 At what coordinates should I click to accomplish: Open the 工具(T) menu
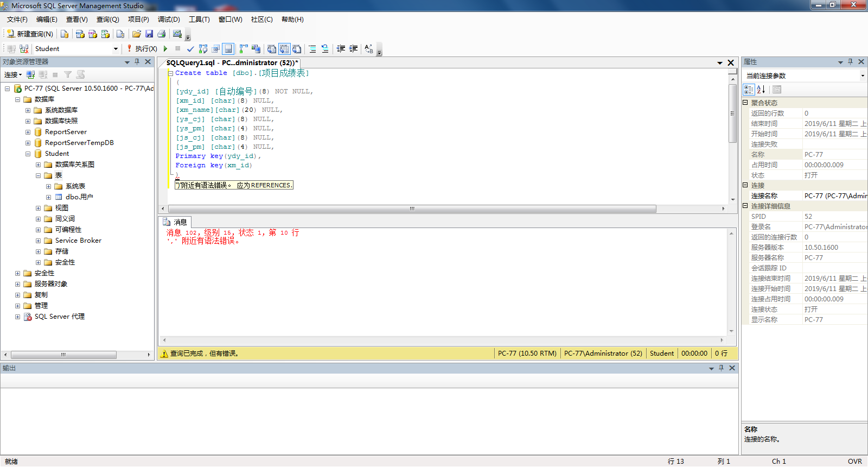(x=199, y=20)
